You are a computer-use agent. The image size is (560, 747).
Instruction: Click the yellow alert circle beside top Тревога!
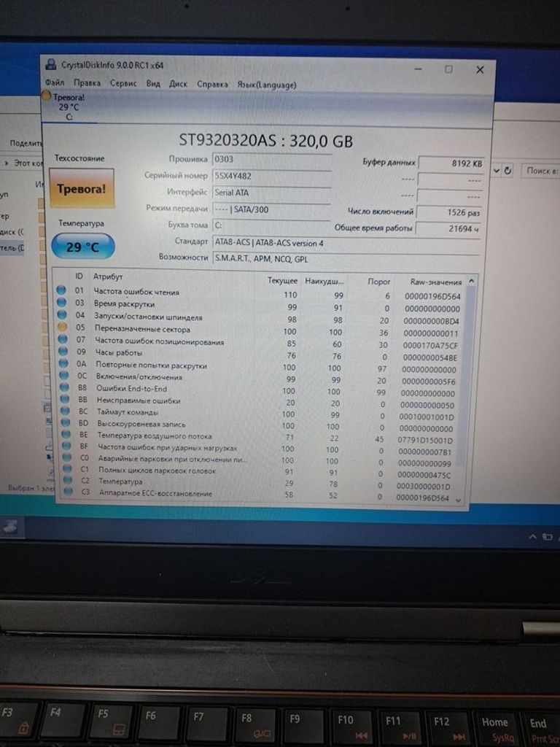point(46,96)
